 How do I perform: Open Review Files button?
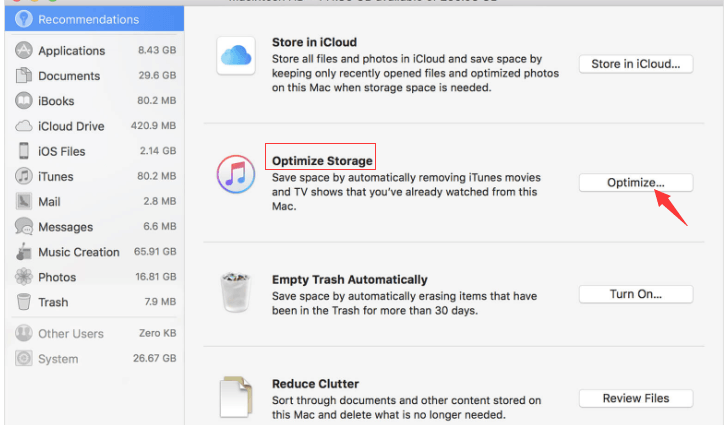[x=636, y=398]
